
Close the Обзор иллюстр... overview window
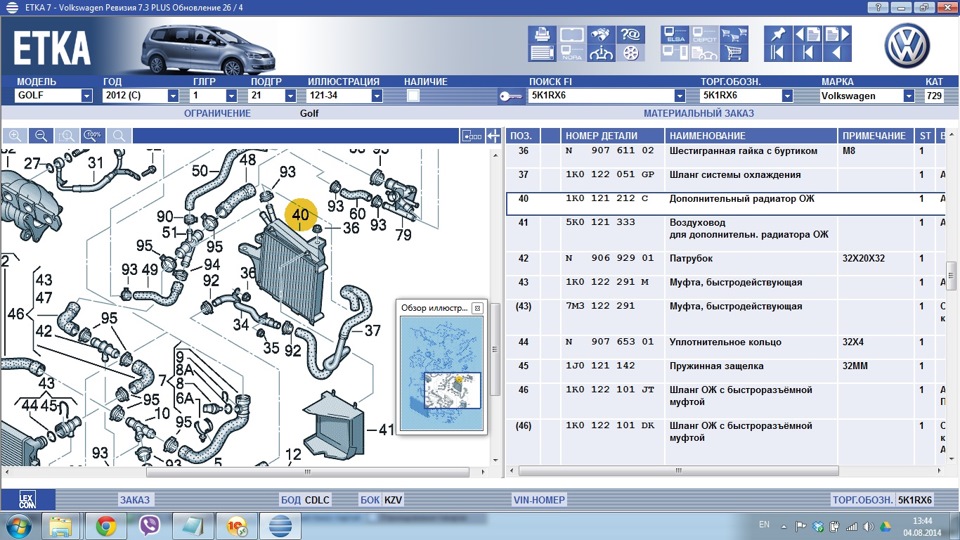click(478, 308)
